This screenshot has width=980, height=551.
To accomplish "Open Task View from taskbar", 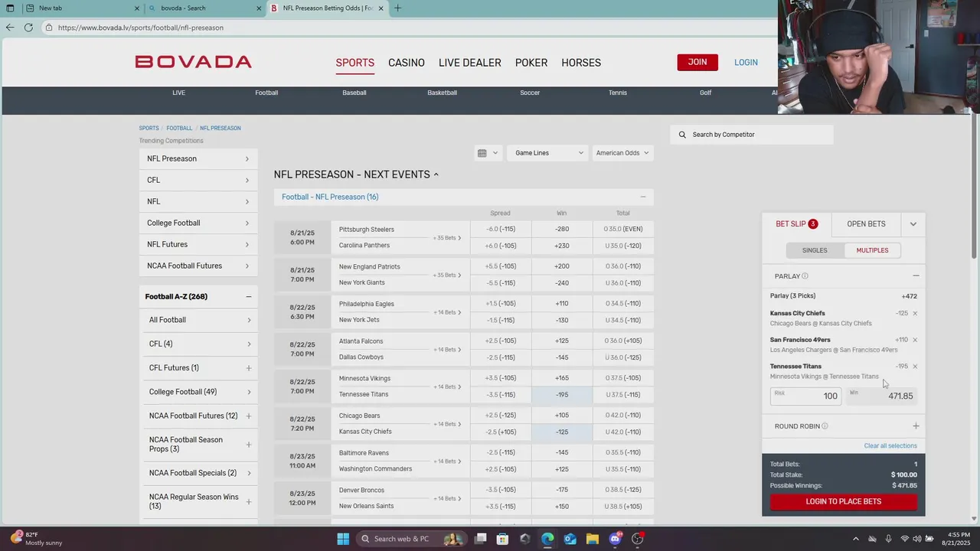I will pyautogui.click(x=480, y=539).
